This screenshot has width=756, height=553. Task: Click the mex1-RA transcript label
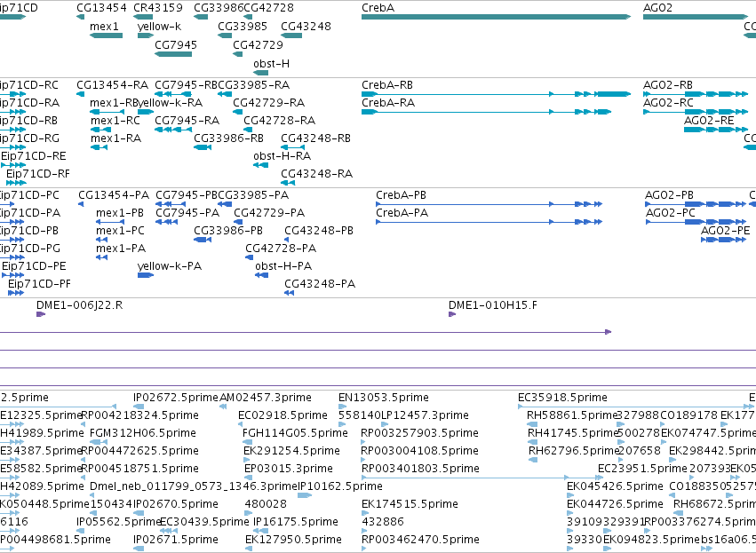[115, 138]
